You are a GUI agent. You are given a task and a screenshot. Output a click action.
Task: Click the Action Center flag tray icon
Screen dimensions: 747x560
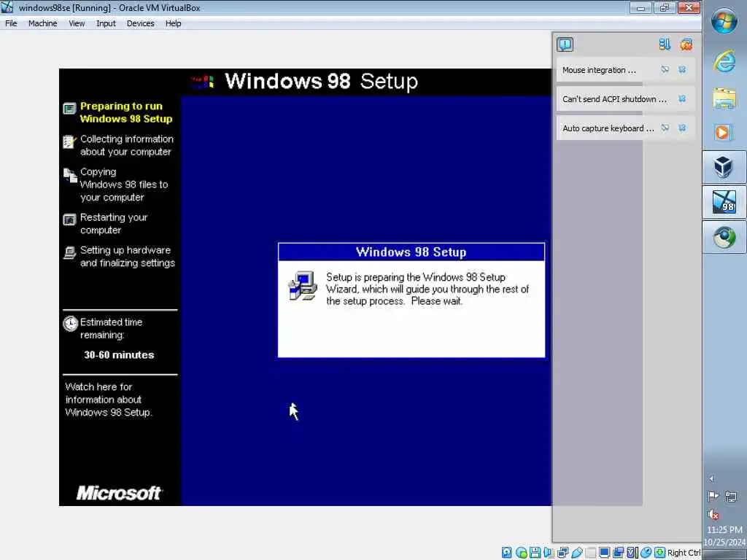(x=713, y=497)
